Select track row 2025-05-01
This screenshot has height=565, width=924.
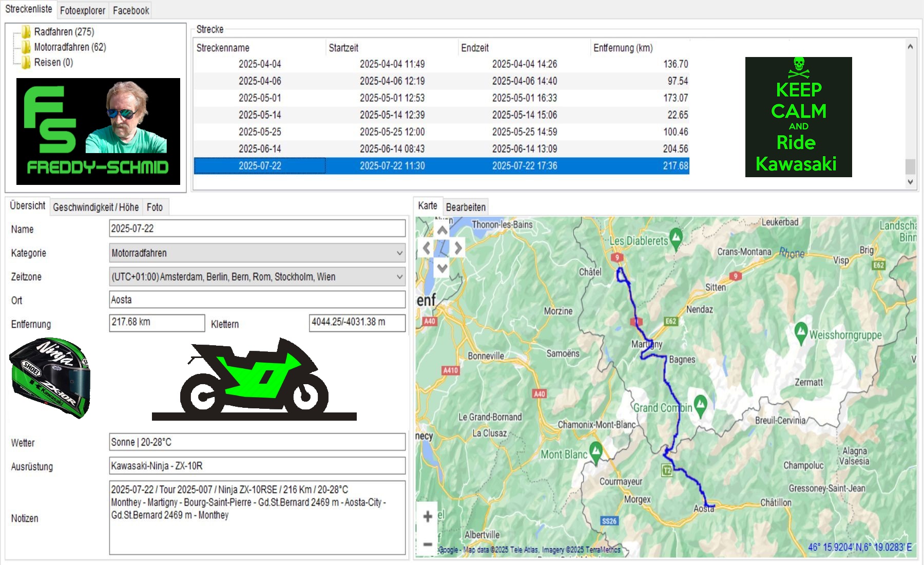click(441, 98)
